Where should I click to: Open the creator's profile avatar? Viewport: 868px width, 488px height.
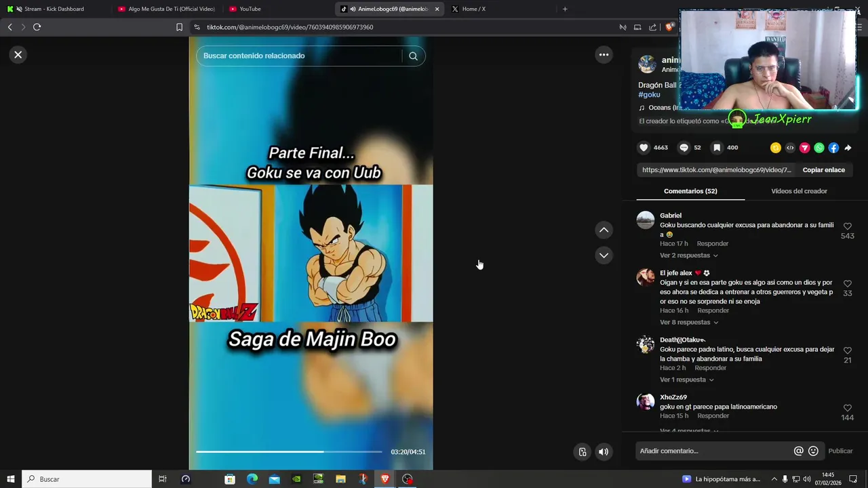[648, 64]
